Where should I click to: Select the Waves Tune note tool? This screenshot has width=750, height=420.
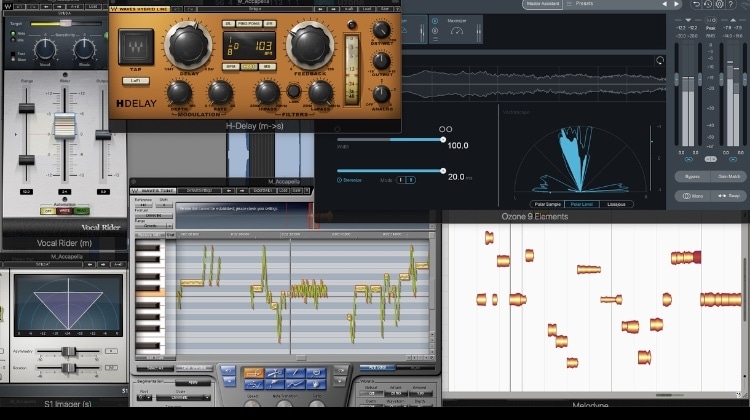[253, 372]
